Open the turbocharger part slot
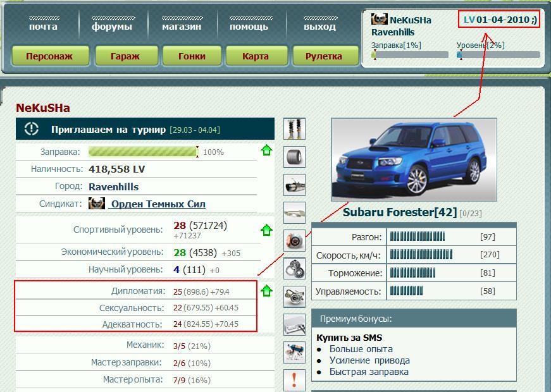Viewport: 551px width, 392px height. (x=294, y=297)
